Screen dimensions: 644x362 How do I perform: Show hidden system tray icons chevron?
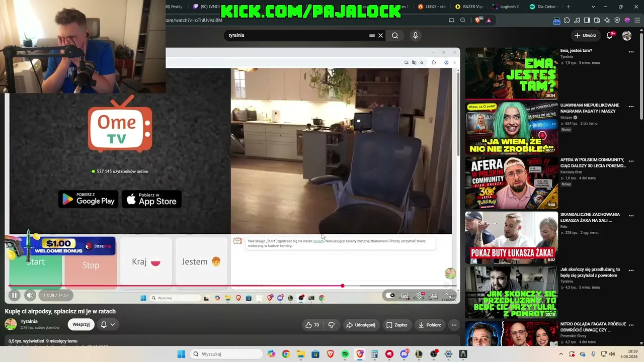(x=561, y=354)
